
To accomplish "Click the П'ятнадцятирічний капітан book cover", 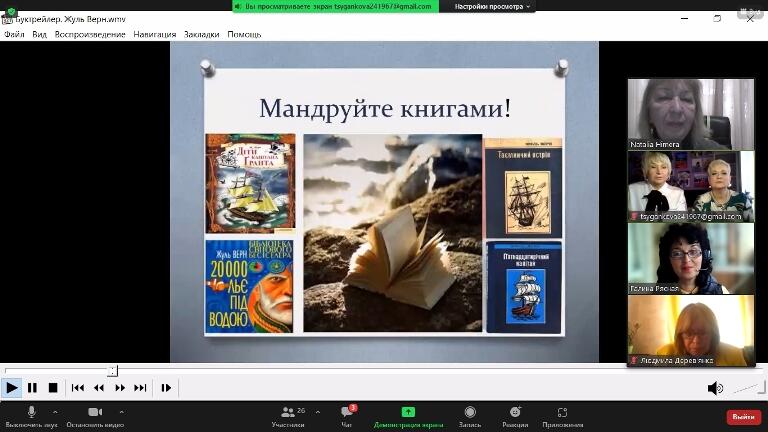I will (x=524, y=288).
